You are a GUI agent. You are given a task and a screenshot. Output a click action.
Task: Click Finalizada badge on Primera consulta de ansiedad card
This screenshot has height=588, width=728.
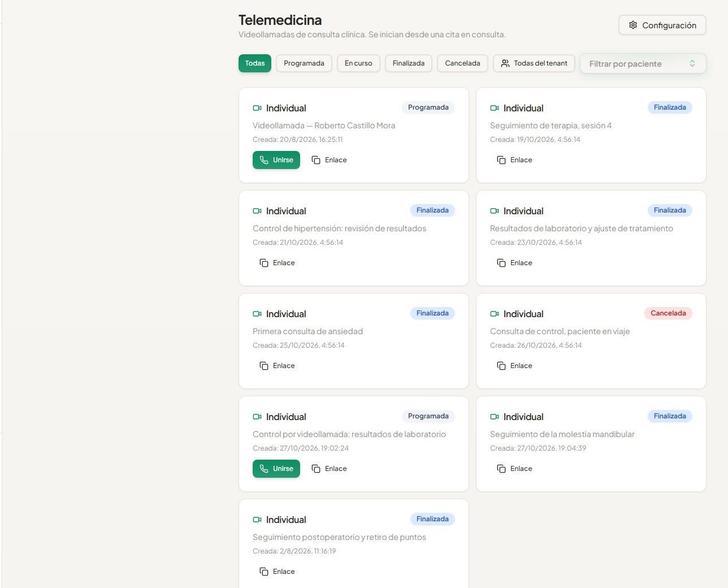point(432,313)
